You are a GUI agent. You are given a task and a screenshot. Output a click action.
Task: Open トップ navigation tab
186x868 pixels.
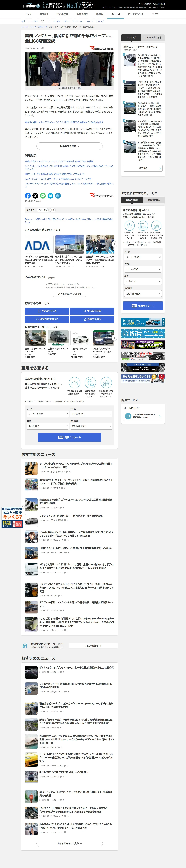(28, 14)
